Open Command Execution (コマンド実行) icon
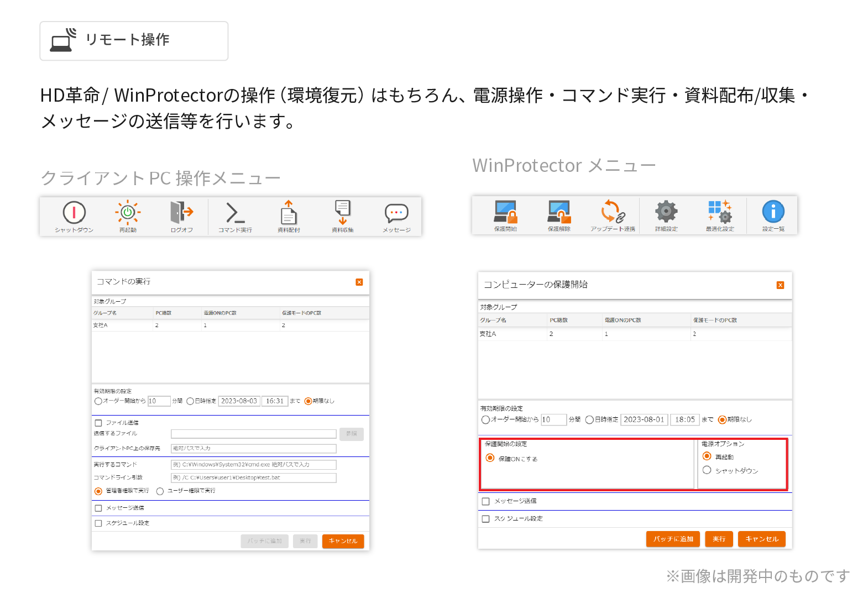 (234, 213)
